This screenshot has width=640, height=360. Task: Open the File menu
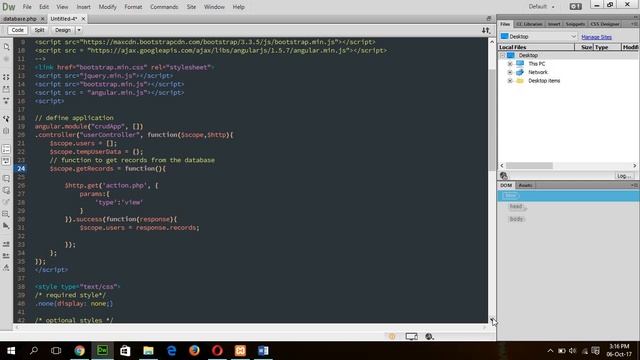point(27,7)
